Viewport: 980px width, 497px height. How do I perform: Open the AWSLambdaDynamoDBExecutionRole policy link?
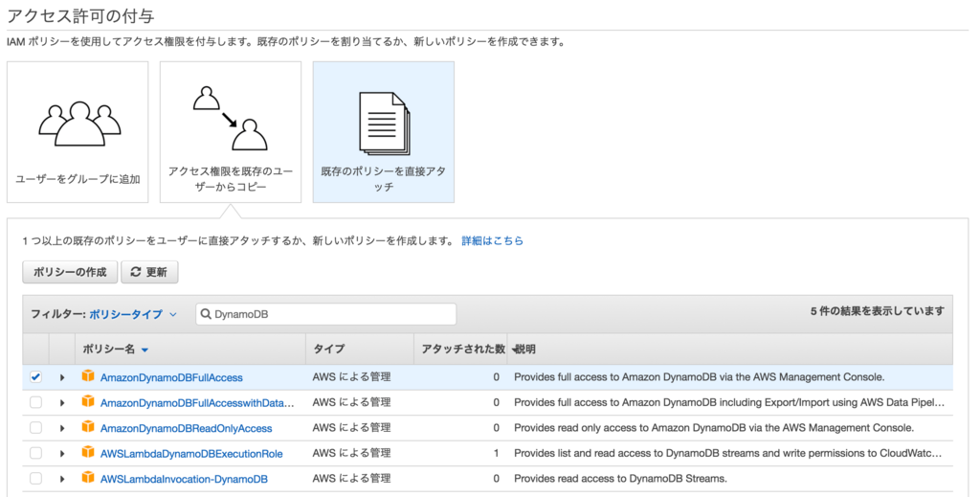tap(191, 453)
